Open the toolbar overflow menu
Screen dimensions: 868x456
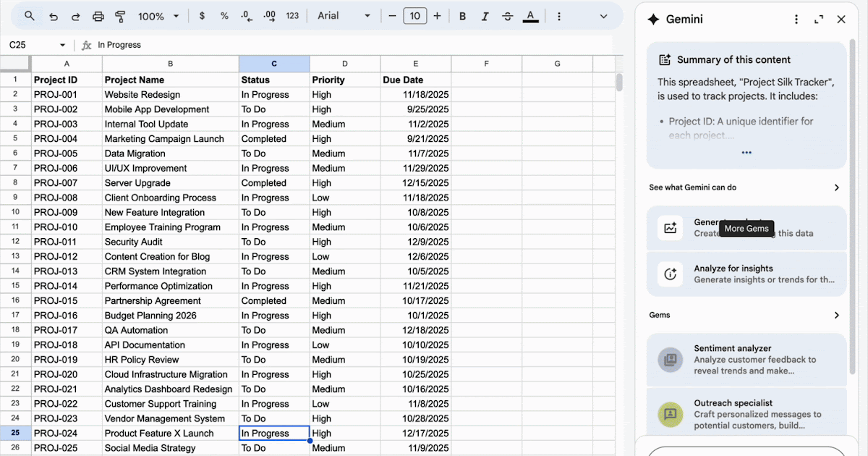coord(559,14)
